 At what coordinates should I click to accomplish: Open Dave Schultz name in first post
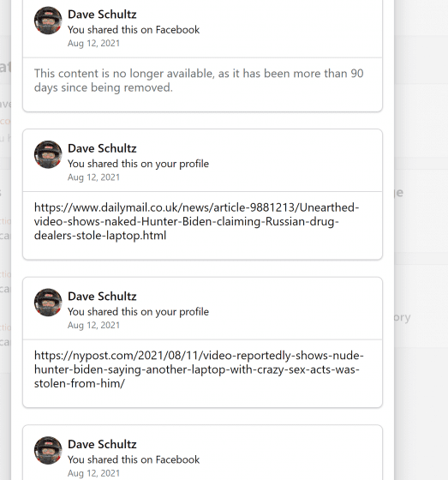[x=102, y=15]
